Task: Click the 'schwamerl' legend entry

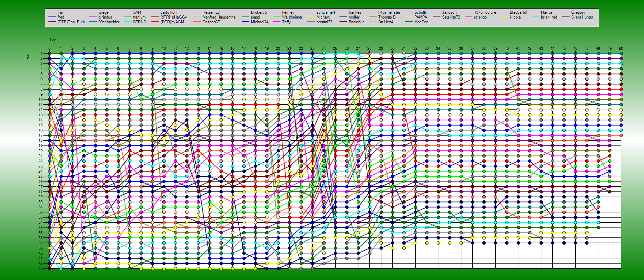Action: click(x=321, y=12)
